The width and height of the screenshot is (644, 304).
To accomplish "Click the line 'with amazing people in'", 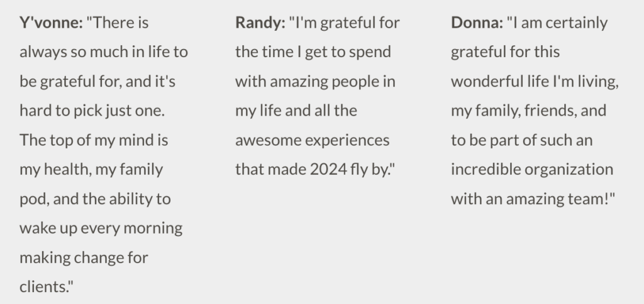I will pyautogui.click(x=315, y=81).
